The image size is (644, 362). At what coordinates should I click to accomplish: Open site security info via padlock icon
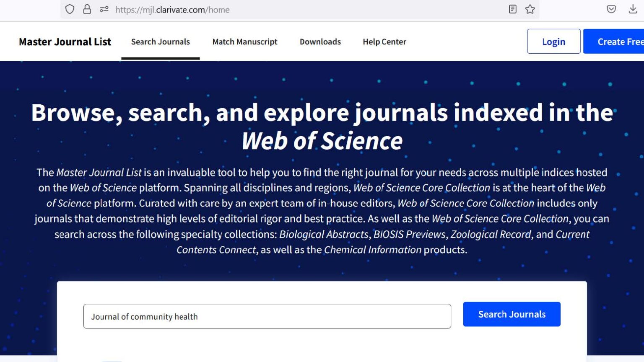click(87, 9)
